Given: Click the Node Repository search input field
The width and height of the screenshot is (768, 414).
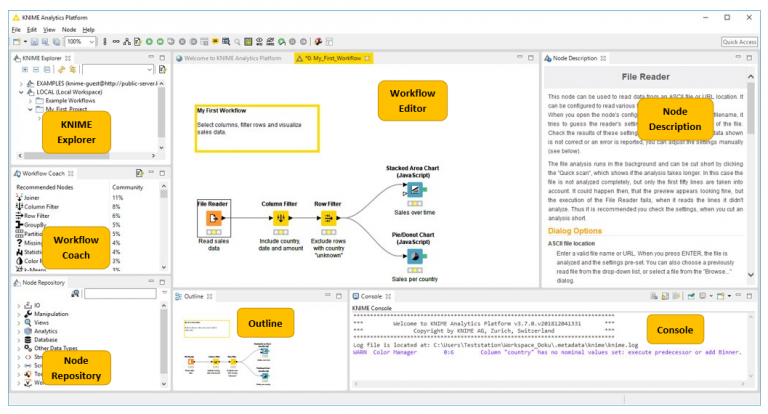Looking at the screenshot, I should pyautogui.click(x=120, y=294).
